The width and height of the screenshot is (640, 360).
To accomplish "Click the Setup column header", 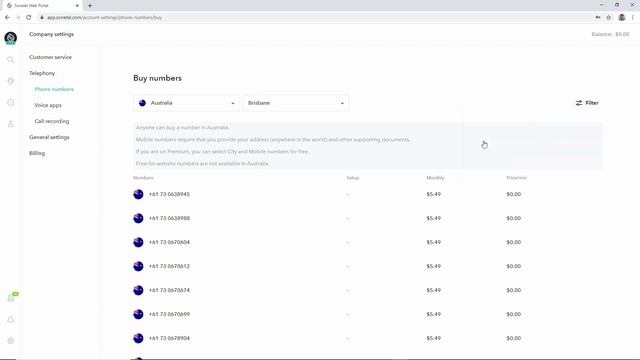I will pos(353,178).
